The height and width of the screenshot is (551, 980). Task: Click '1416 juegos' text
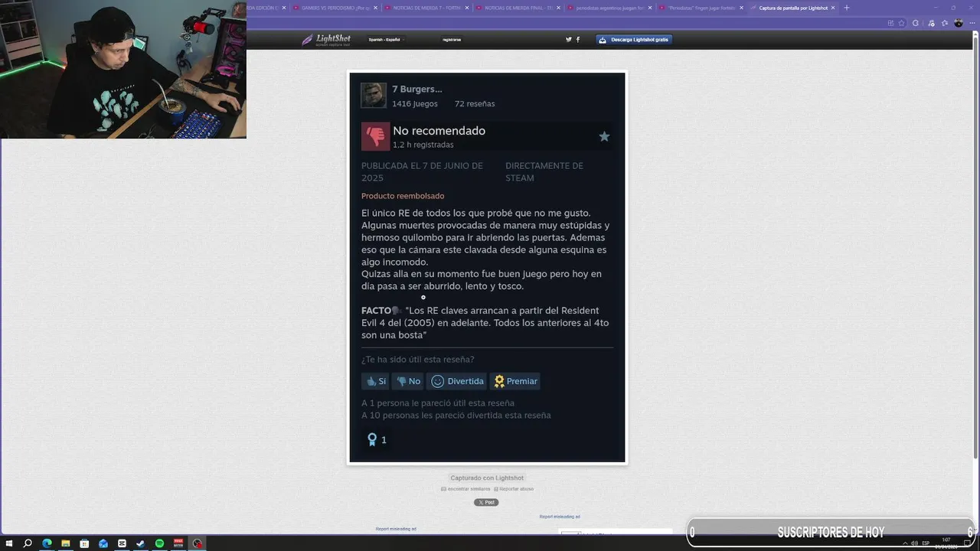coord(415,103)
